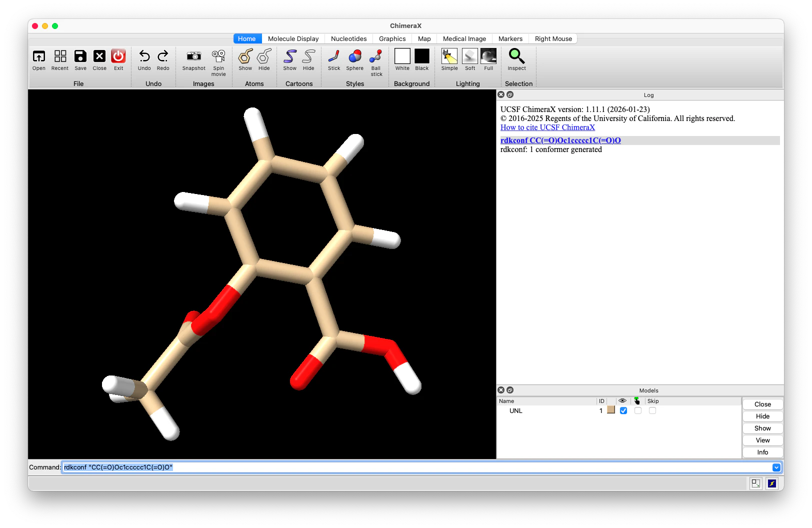Toggle the selection checkbox in Models header
The width and height of the screenshot is (812, 528).
coord(637,400)
